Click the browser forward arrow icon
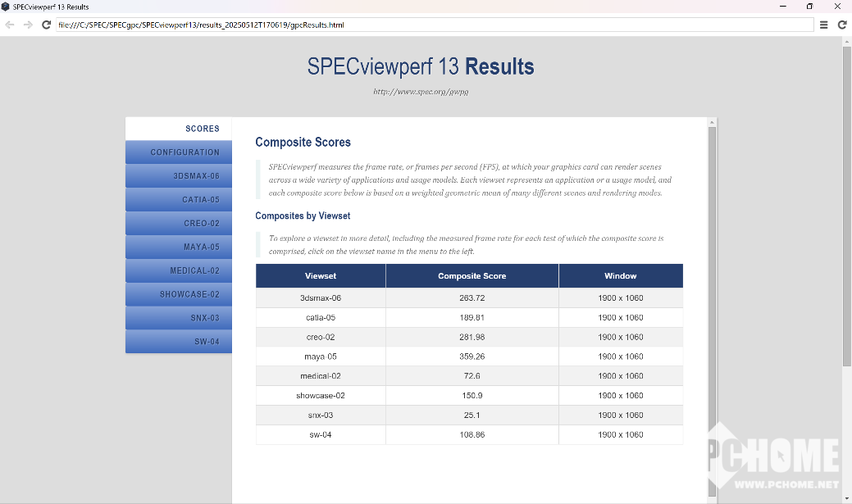This screenshot has height=504, width=852. point(28,25)
